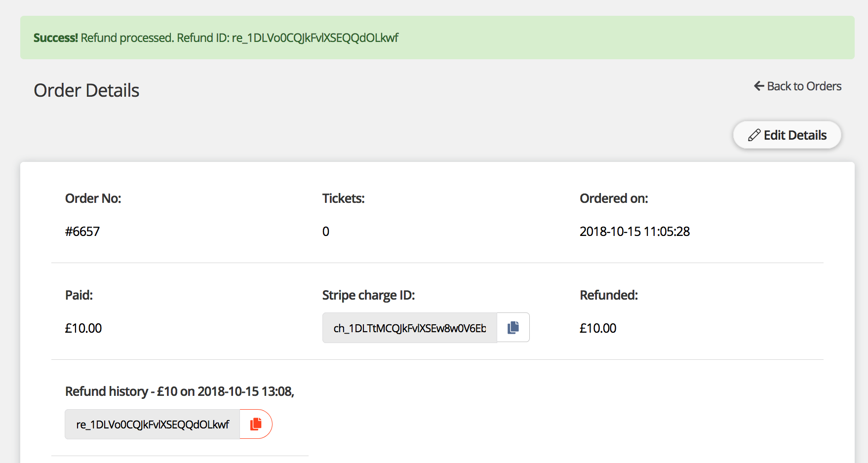868x463 pixels.
Task: Click the Stripe charge ID label
Action: point(368,295)
